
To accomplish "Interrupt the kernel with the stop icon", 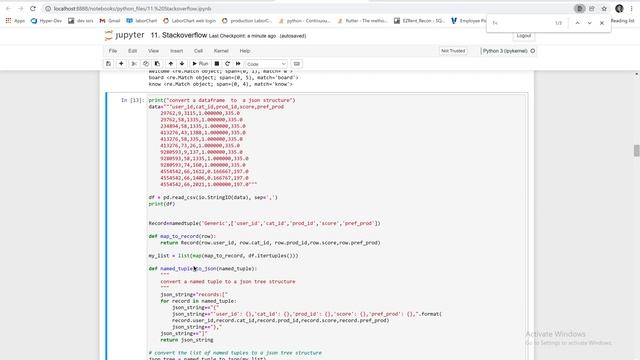I will [x=217, y=64].
